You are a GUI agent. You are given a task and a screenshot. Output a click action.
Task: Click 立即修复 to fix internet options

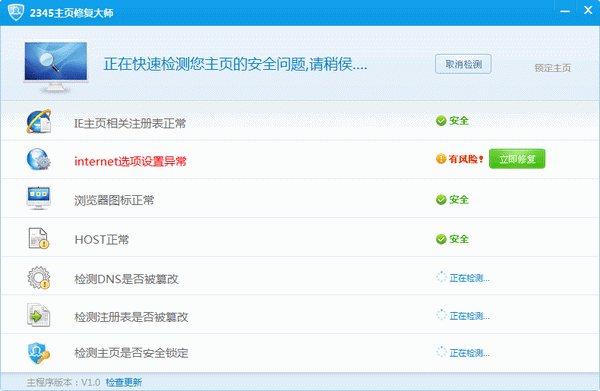(517, 159)
